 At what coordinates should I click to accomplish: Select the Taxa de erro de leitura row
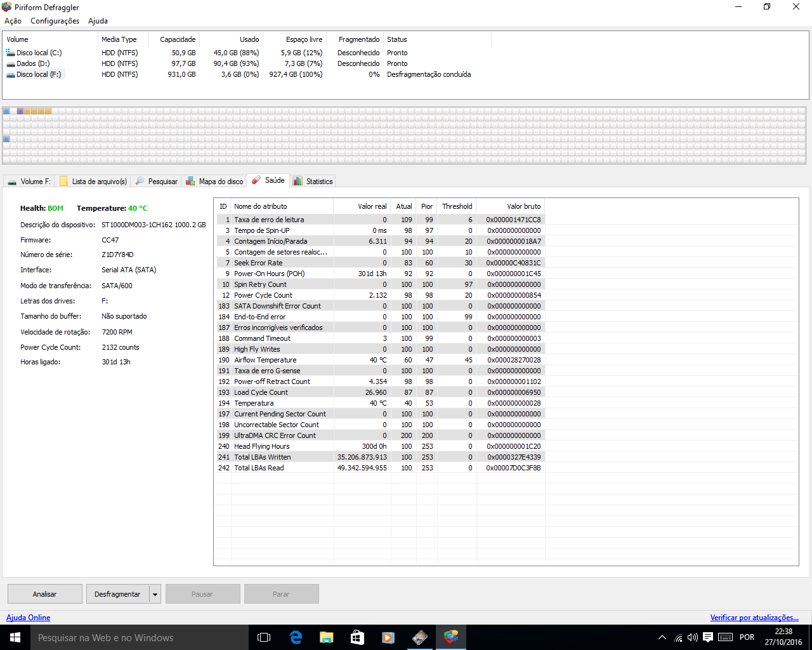[x=379, y=220]
